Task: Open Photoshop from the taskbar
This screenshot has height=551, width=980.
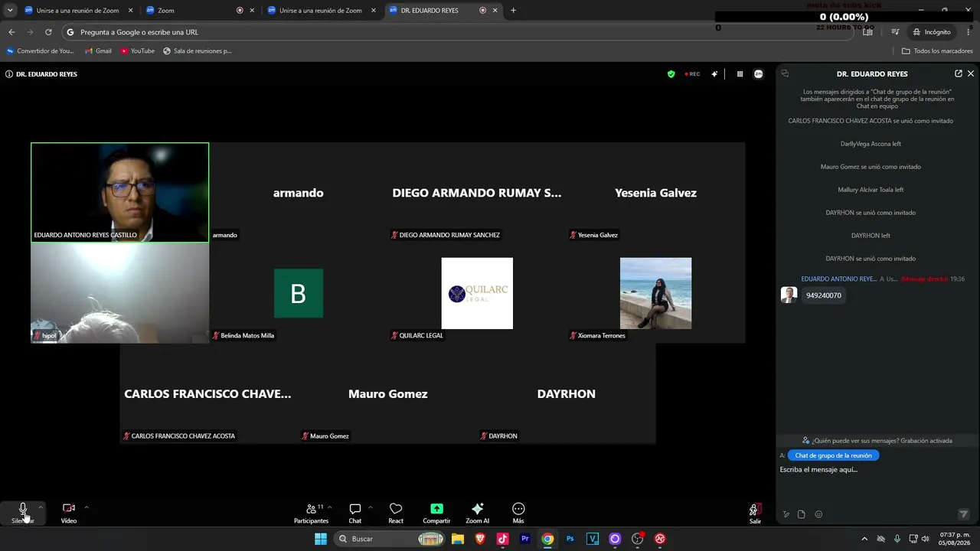Action: point(570,539)
